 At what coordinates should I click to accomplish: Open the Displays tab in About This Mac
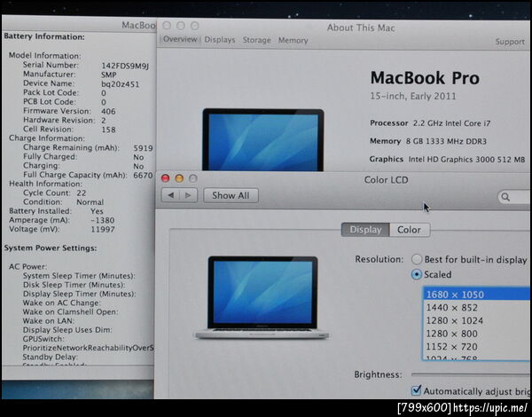(220, 40)
